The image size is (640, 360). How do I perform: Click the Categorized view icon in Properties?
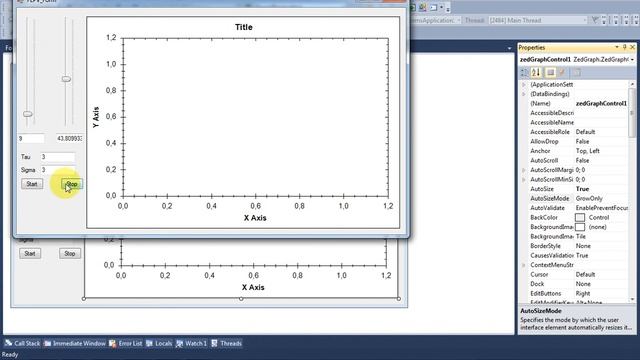click(x=524, y=73)
